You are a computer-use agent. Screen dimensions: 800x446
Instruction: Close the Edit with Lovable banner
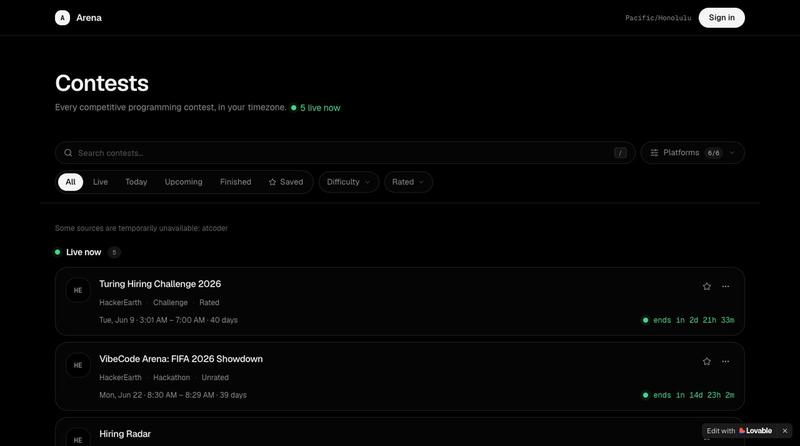pyautogui.click(x=785, y=431)
